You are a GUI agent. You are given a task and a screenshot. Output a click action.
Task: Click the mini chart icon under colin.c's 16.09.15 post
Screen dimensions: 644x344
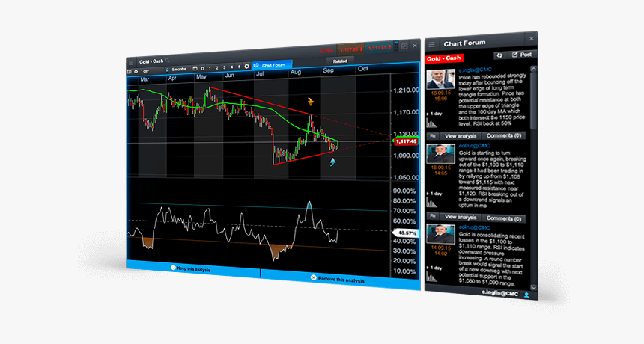point(431,203)
